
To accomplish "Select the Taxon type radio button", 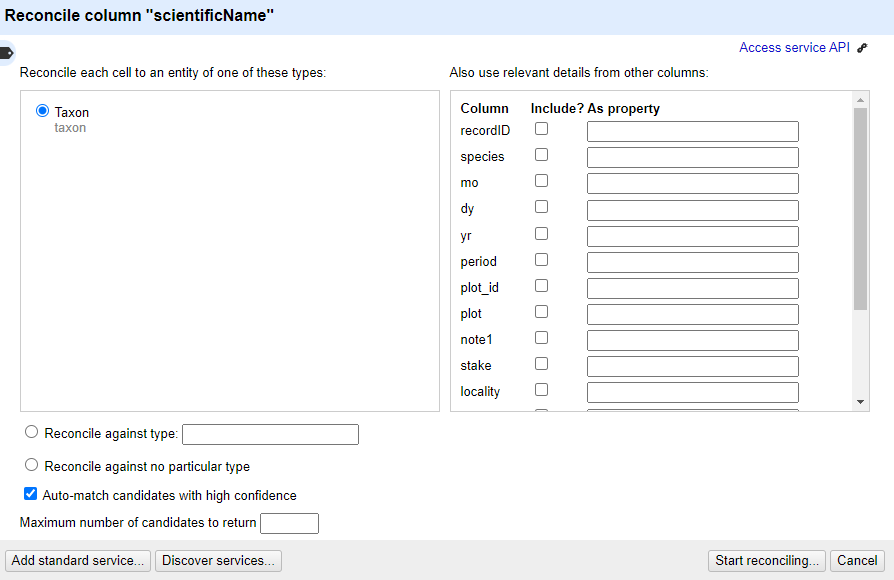I will tap(42, 111).
